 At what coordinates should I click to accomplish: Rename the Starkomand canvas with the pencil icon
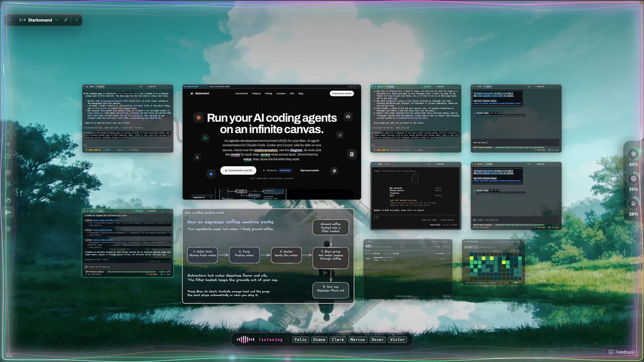click(x=66, y=20)
